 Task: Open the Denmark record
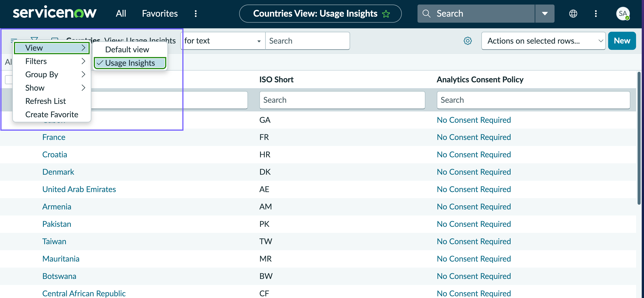[58, 172]
